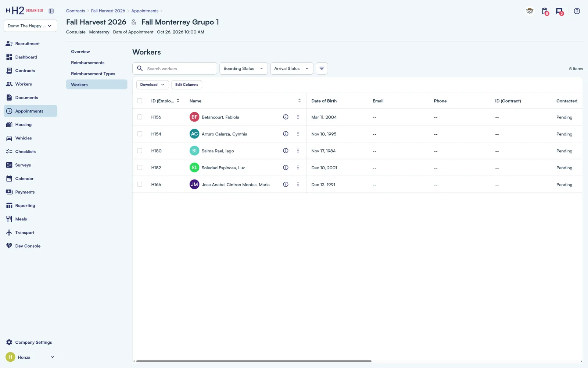The image size is (588, 368).
Task: Show info for Jose Anabel Cintron Montes
Action: 286,184
